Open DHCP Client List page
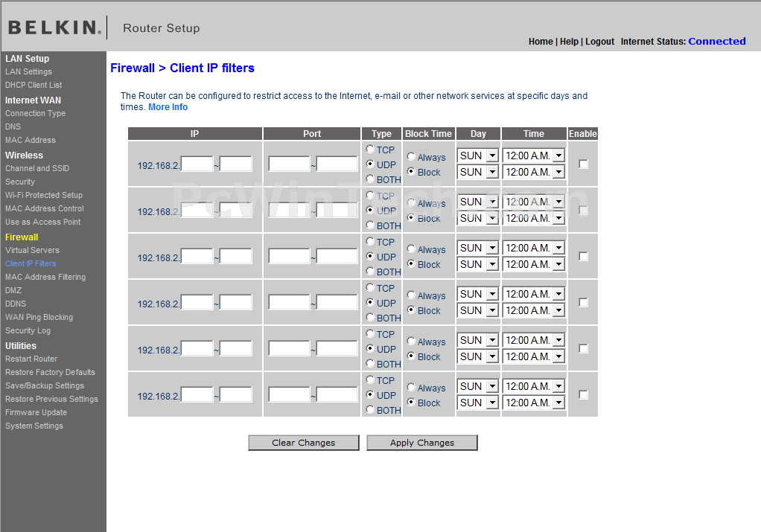 34,85
